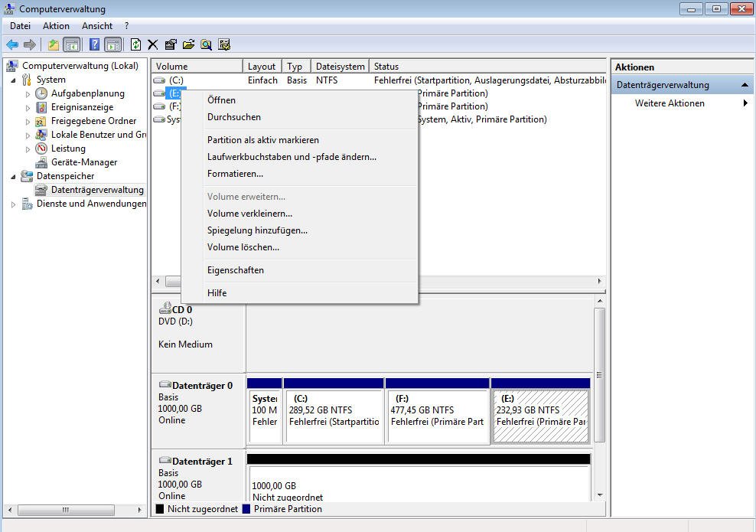Viewport: 756px width, 532px height.
Task: Click the Dienste und Anwendungen icon
Action: point(27,204)
